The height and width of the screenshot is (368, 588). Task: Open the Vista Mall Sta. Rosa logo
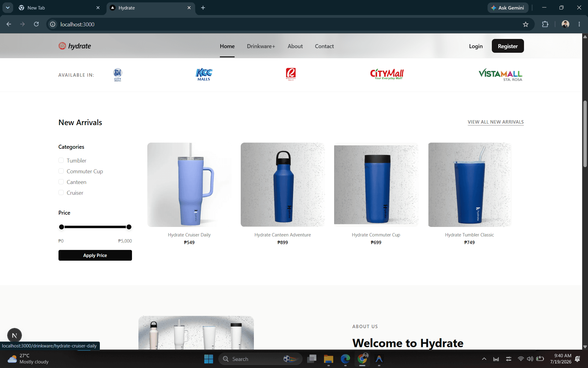(x=500, y=75)
